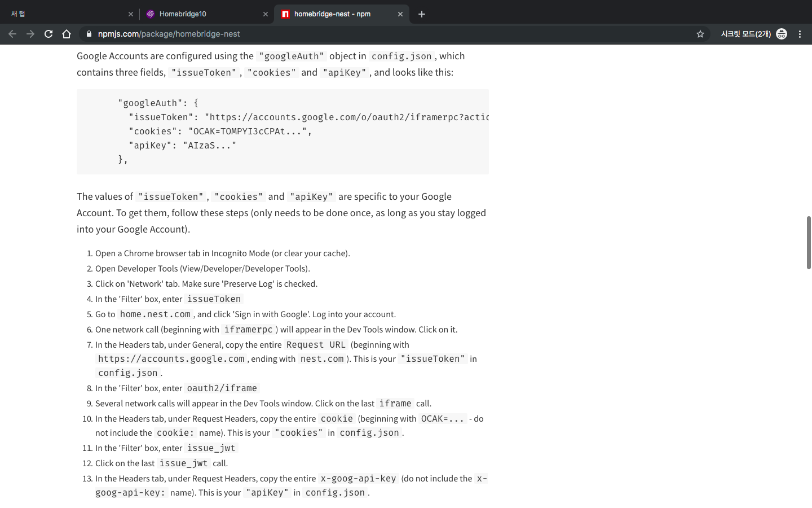Switch to the 새 탭 tab
Image resolution: width=812 pixels, height=508 pixels.
click(69, 14)
